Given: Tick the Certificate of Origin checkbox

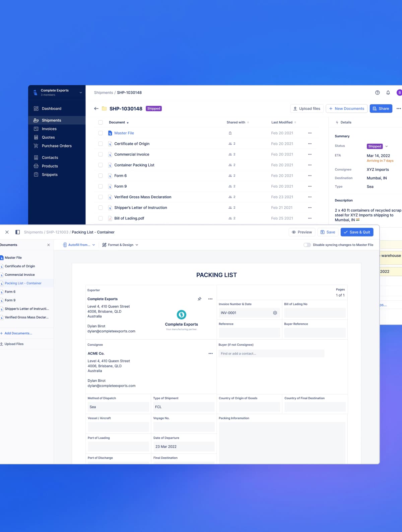Looking at the screenshot, I should 100,144.
